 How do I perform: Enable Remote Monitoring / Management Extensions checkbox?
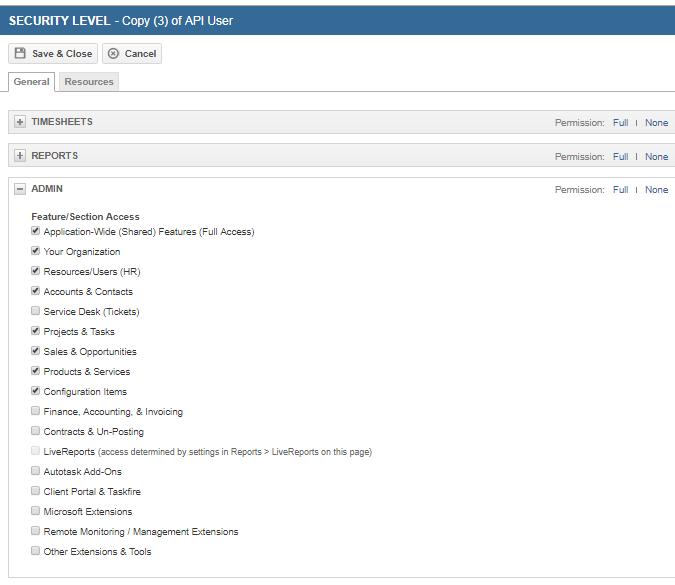point(36,531)
